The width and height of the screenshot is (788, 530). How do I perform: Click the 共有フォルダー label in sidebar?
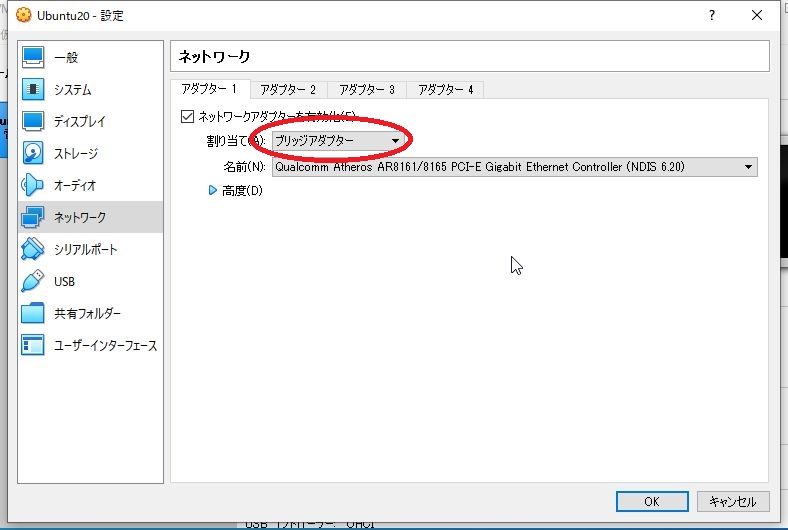point(87,314)
